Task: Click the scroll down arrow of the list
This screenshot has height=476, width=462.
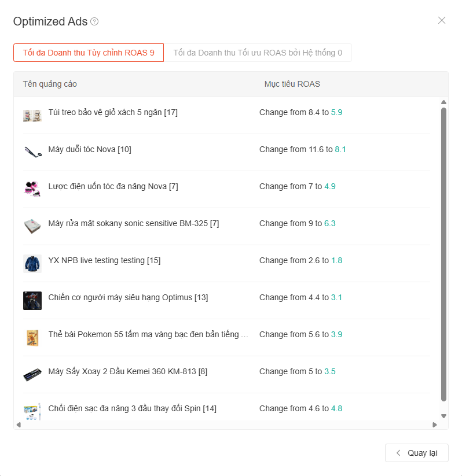Action: [x=443, y=416]
